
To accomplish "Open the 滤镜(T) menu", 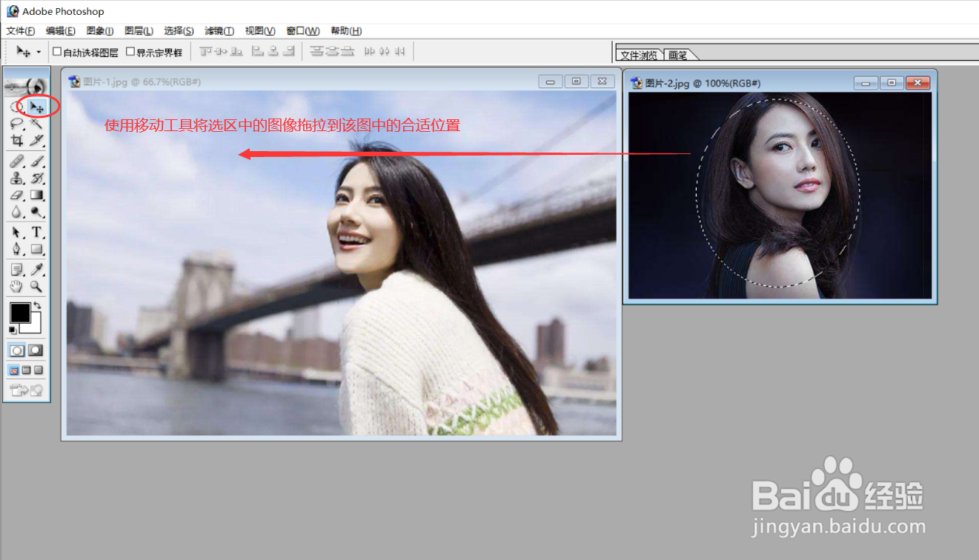I will click(219, 30).
